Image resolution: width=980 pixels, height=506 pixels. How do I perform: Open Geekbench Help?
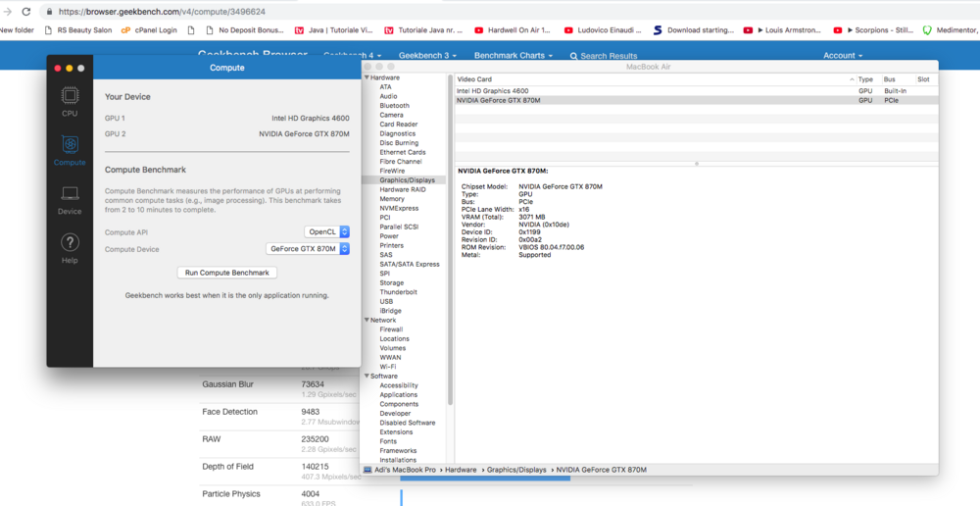[70, 247]
